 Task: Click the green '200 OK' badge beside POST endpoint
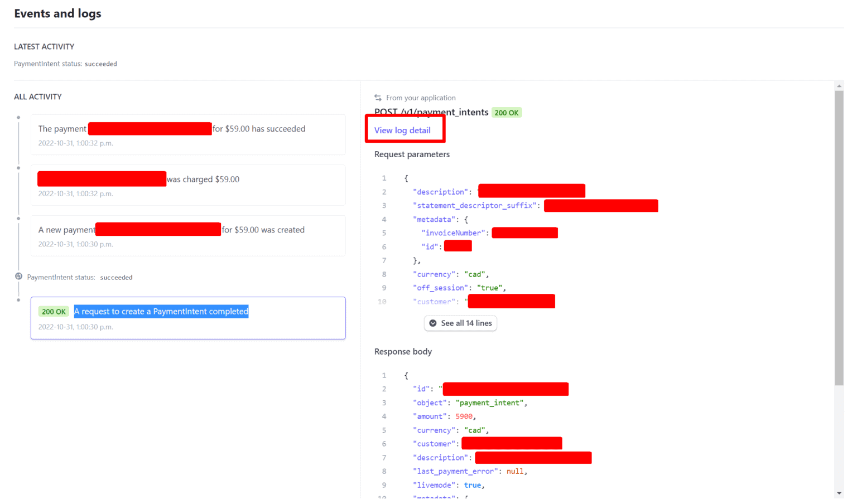pyautogui.click(x=507, y=112)
